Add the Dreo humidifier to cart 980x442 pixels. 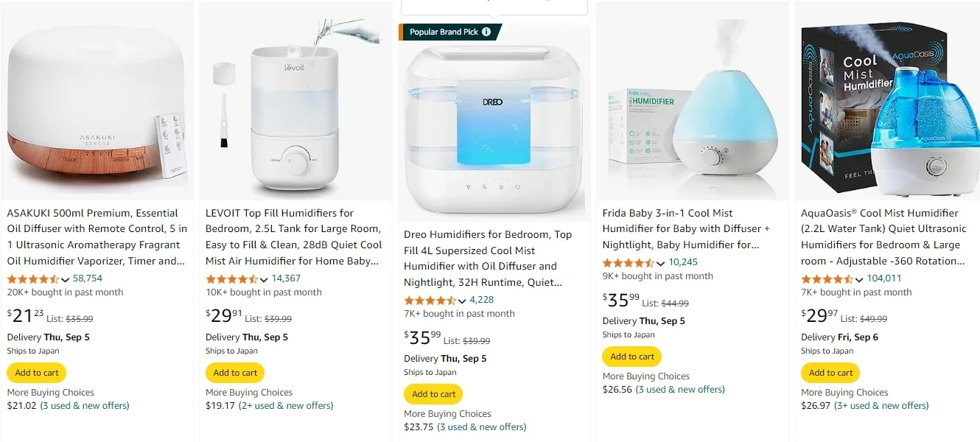coord(433,393)
